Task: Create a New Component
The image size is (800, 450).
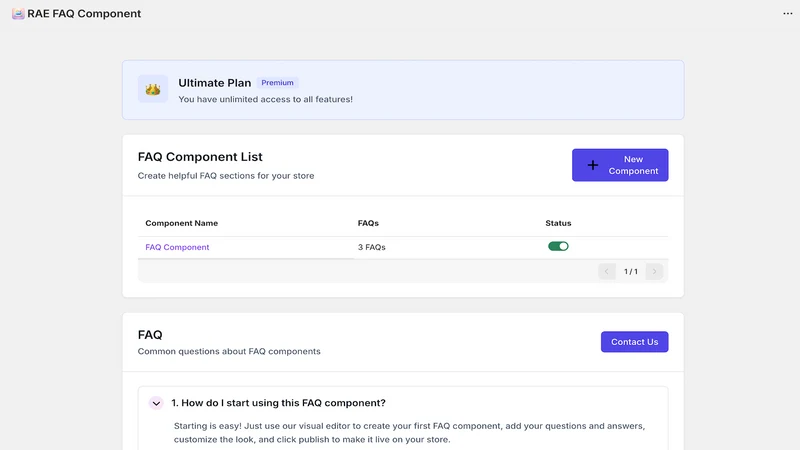Action: pos(620,165)
